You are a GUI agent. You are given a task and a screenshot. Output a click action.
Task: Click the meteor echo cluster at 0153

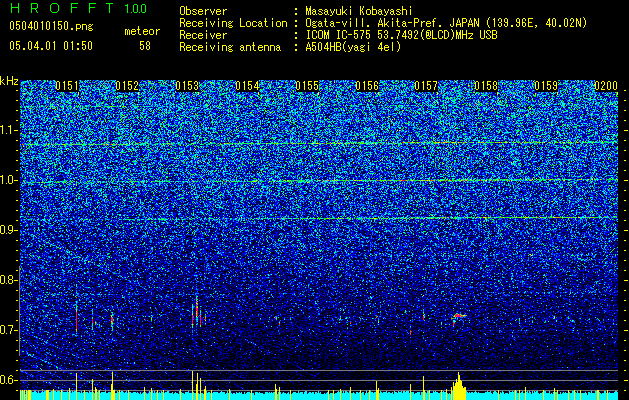click(198, 313)
